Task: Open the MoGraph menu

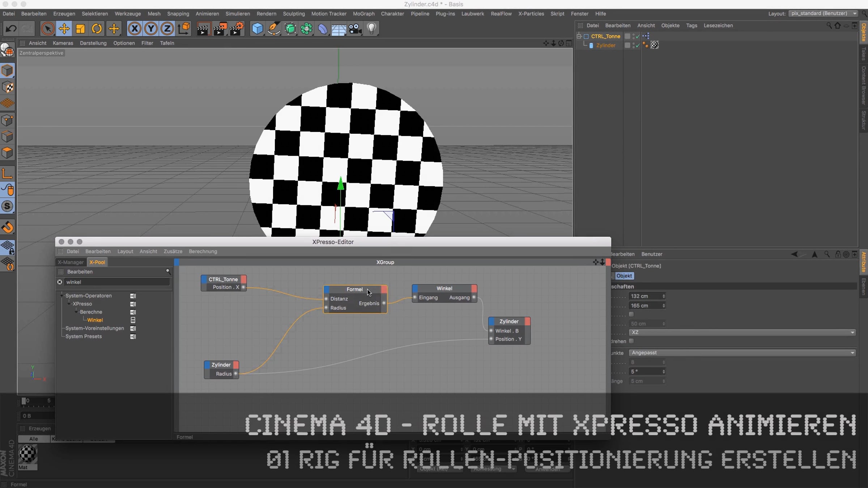Action: point(363,14)
